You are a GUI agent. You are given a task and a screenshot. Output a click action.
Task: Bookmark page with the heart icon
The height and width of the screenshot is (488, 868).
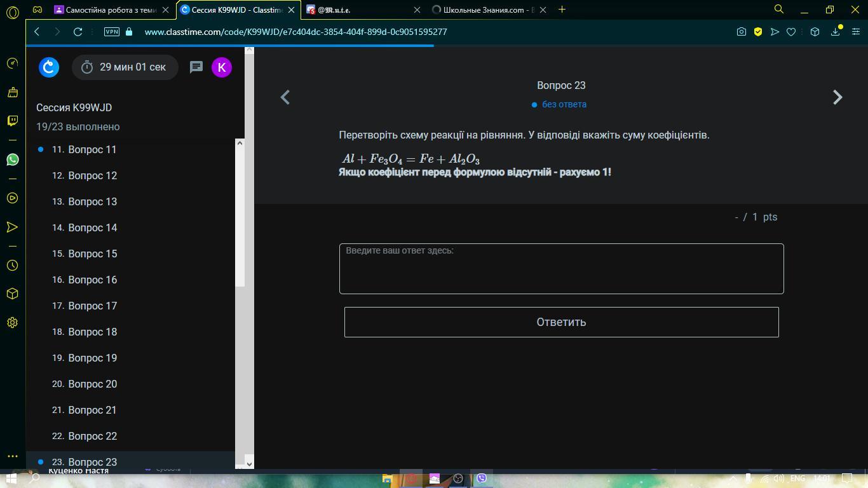[x=791, y=31]
